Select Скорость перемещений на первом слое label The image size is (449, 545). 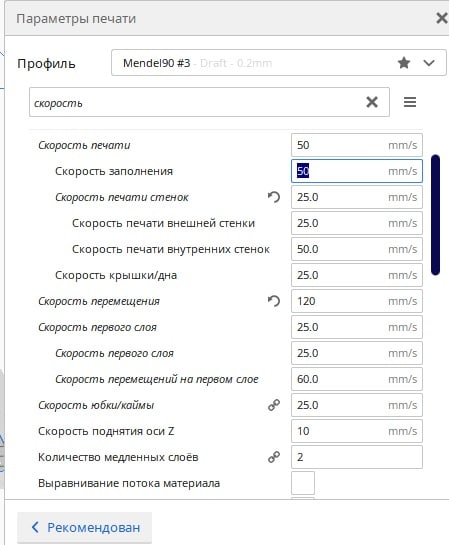[x=157, y=379]
